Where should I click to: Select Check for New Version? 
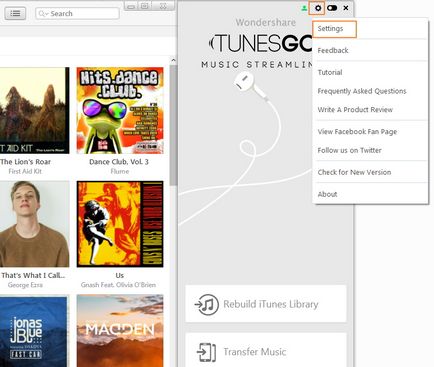tap(354, 172)
